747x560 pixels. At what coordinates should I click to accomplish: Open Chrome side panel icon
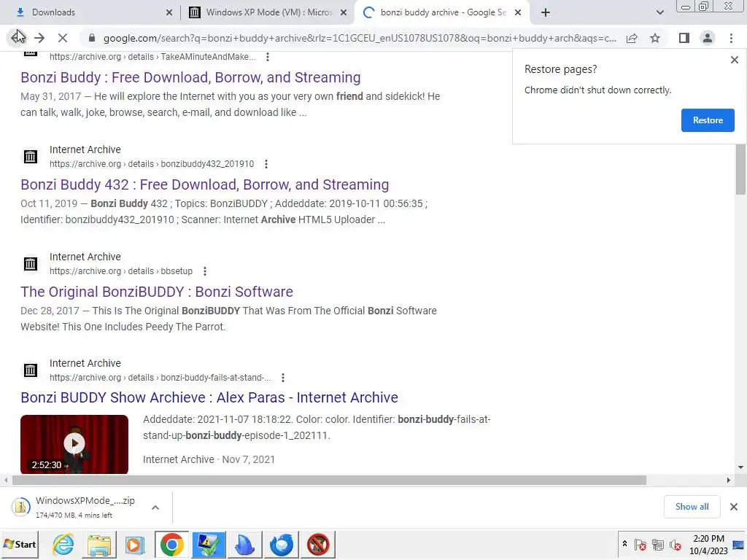click(684, 38)
